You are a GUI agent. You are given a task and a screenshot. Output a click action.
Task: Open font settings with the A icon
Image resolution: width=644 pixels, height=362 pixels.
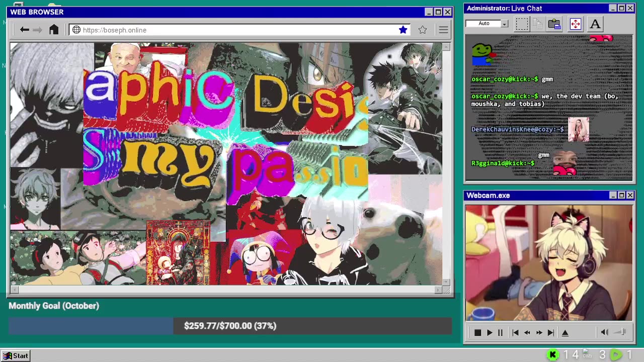(x=595, y=24)
